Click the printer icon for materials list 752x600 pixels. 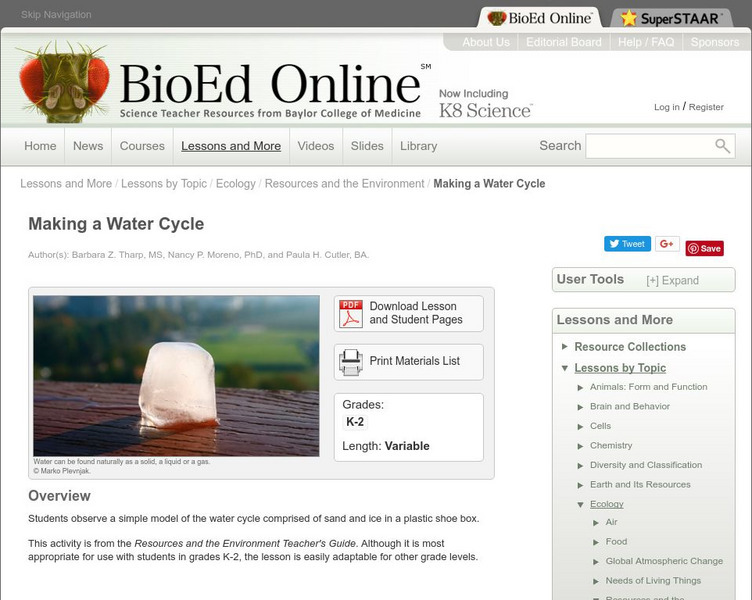pyautogui.click(x=351, y=362)
